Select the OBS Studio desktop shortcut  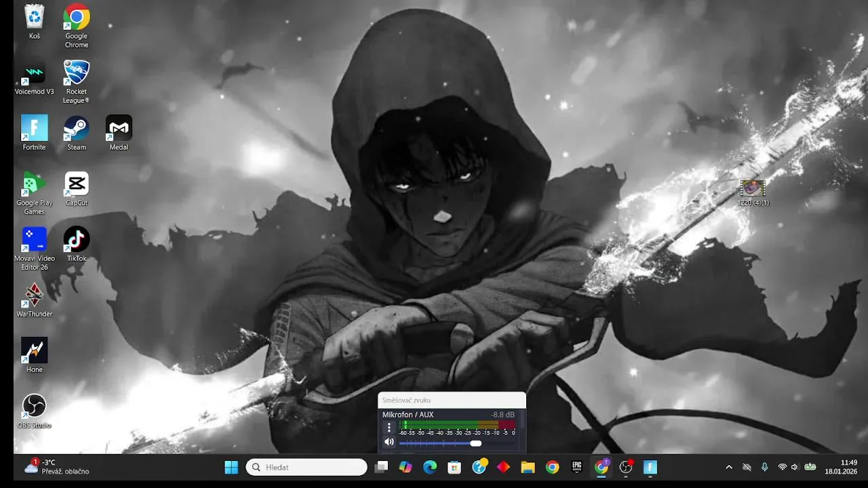[x=34, y=411]
